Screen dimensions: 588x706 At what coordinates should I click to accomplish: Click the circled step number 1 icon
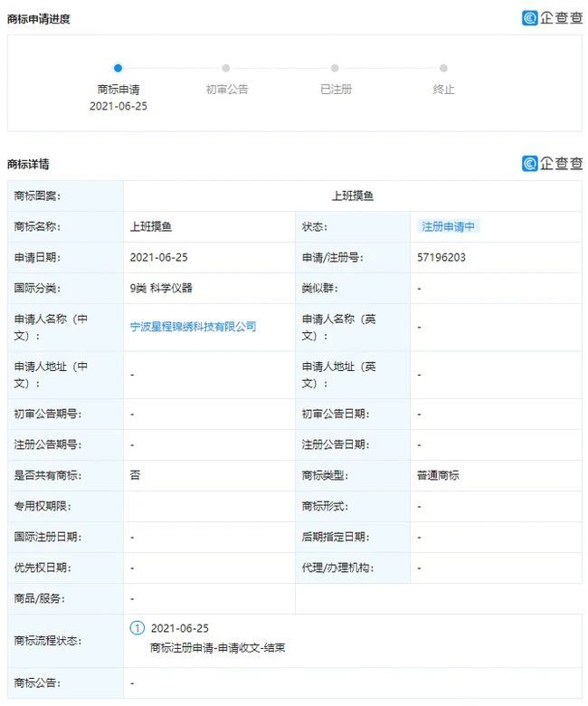[x=138, y=627]
